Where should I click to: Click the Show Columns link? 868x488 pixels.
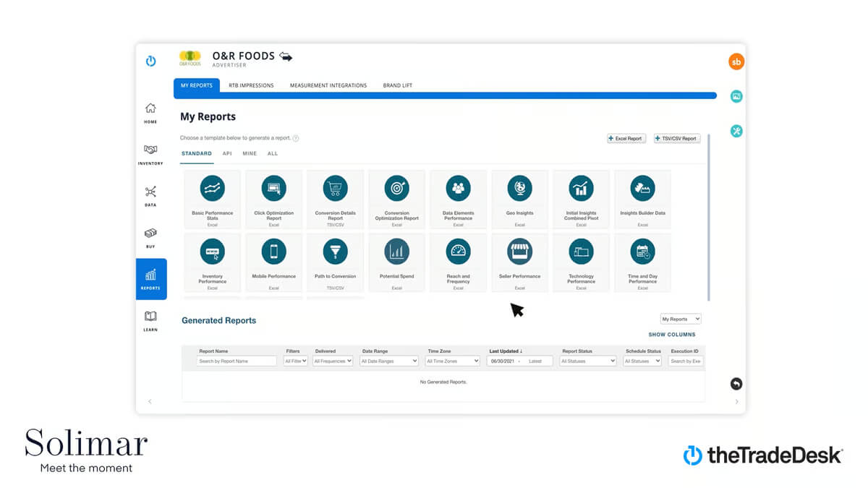[672, 335]
